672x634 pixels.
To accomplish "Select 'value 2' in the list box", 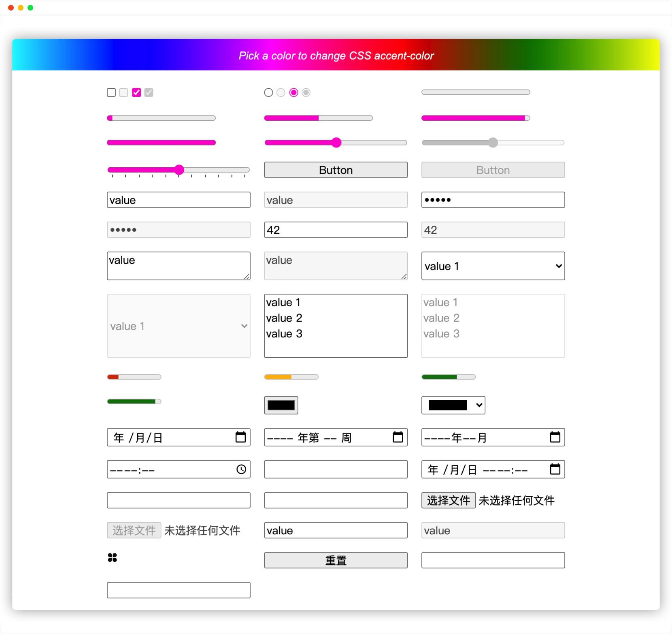I will pos(284,318).
